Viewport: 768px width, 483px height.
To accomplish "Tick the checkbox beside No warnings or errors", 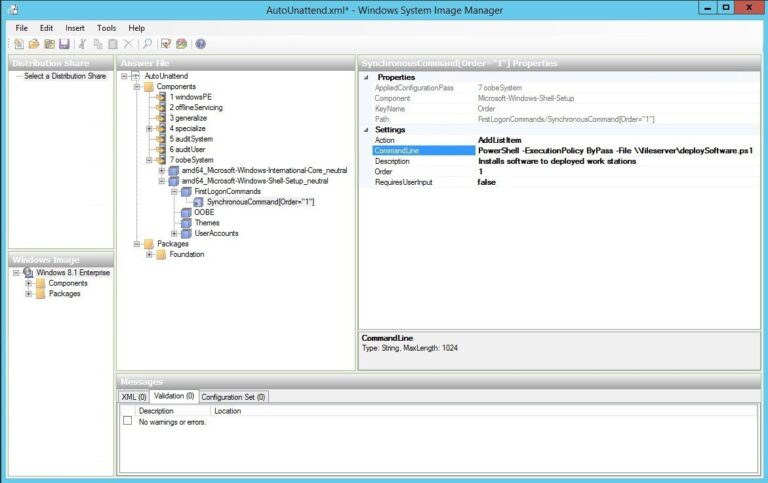I will [x=127, y=421].
